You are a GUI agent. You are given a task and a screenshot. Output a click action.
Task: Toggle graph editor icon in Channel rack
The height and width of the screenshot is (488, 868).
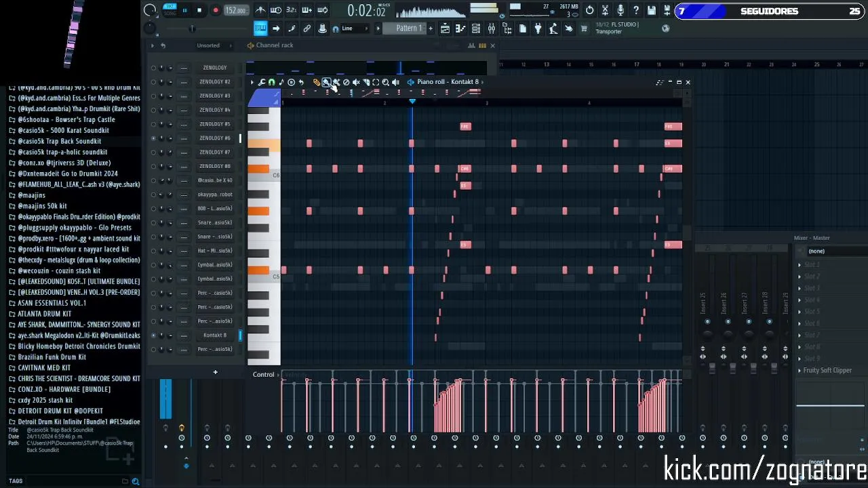click(x=471, y=45)
